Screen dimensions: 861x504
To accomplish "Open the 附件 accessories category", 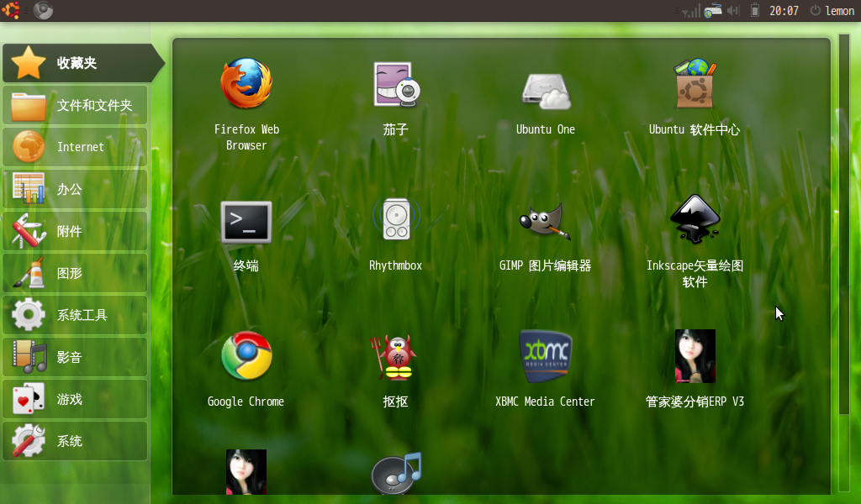I will tap(75, 231).
